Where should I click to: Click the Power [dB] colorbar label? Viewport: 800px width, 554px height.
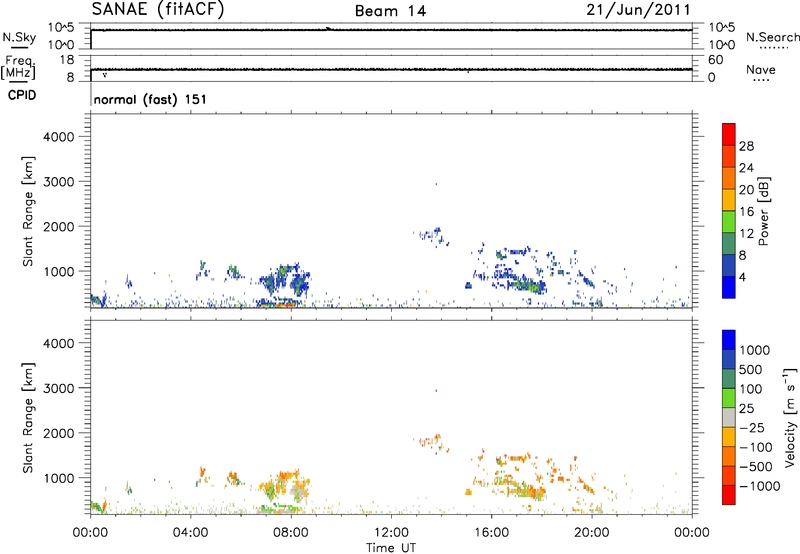click(x=764, y=211)
